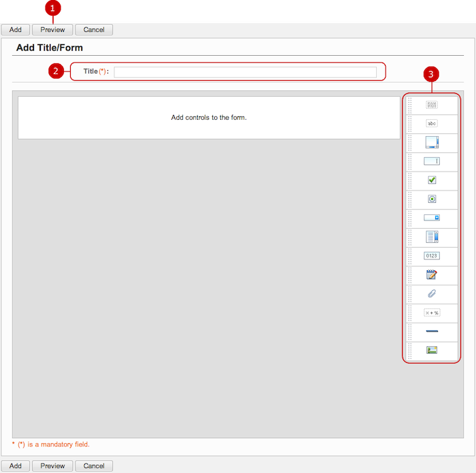Select the horizontal line separator control icon
The width and height of the screenshot is (476, 473).
tap(432, 331)
